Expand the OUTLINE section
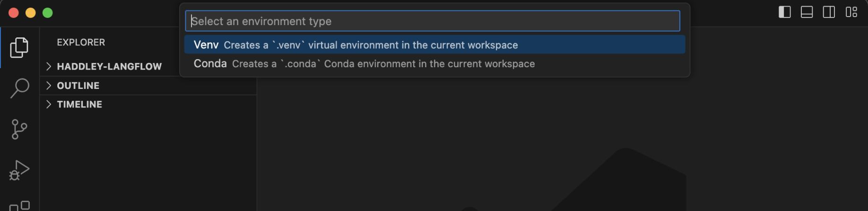Image resolution: width=868 pixels, height=211 pixels. pos(78,86)
